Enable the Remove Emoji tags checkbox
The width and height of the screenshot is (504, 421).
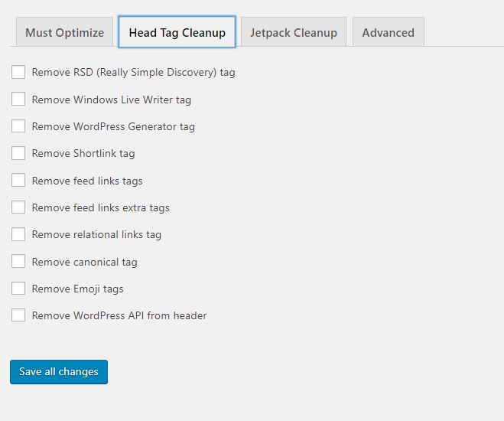(x=18, y=289)
